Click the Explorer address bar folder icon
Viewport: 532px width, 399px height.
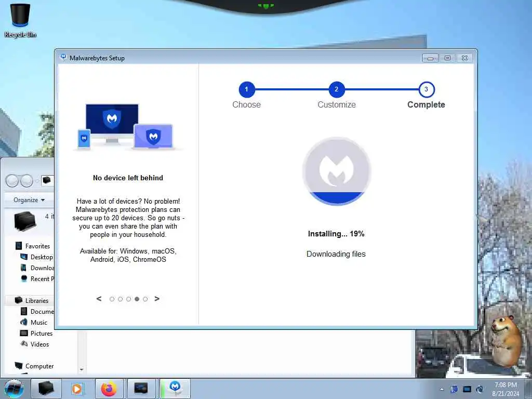click(46, 180)
